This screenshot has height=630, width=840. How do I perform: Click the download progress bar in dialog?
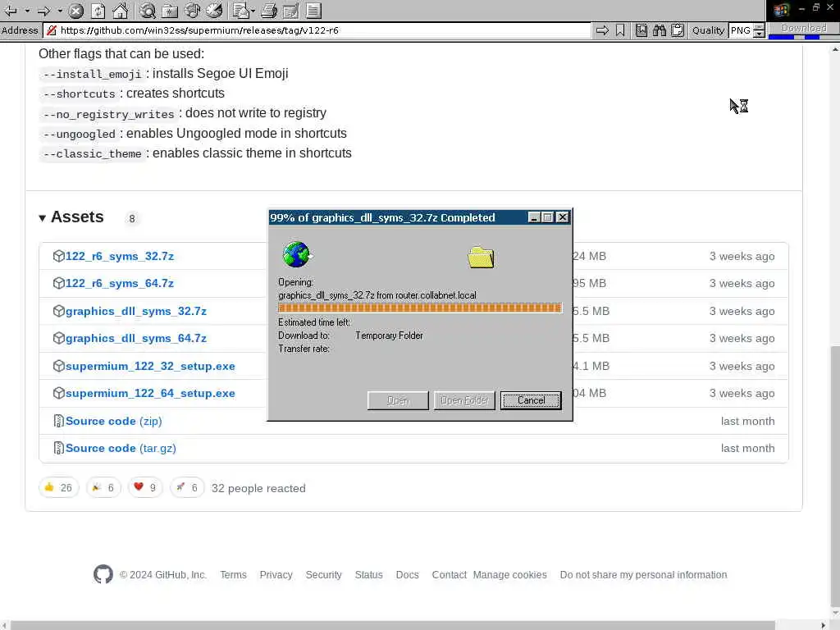(420, 308)
